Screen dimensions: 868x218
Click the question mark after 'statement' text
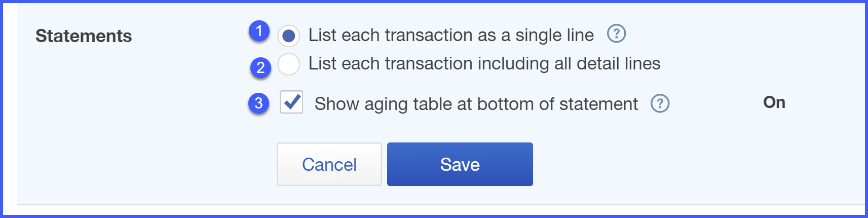click(660, 103)
